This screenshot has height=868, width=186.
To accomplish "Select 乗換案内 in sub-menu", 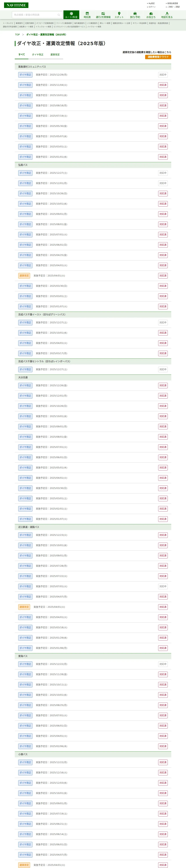I will [x=19, y=23].
